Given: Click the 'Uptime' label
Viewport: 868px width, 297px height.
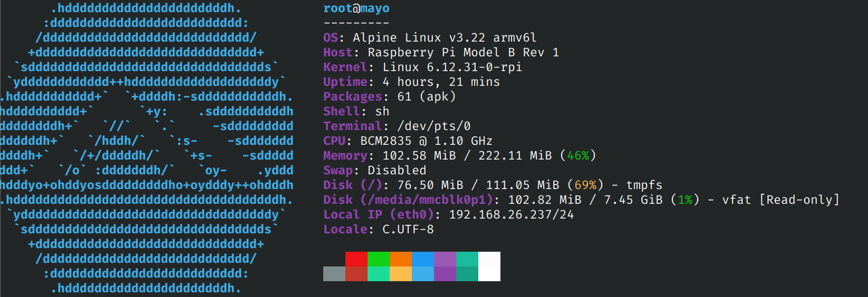Looking at the screenshot, I should click(345, 82).
